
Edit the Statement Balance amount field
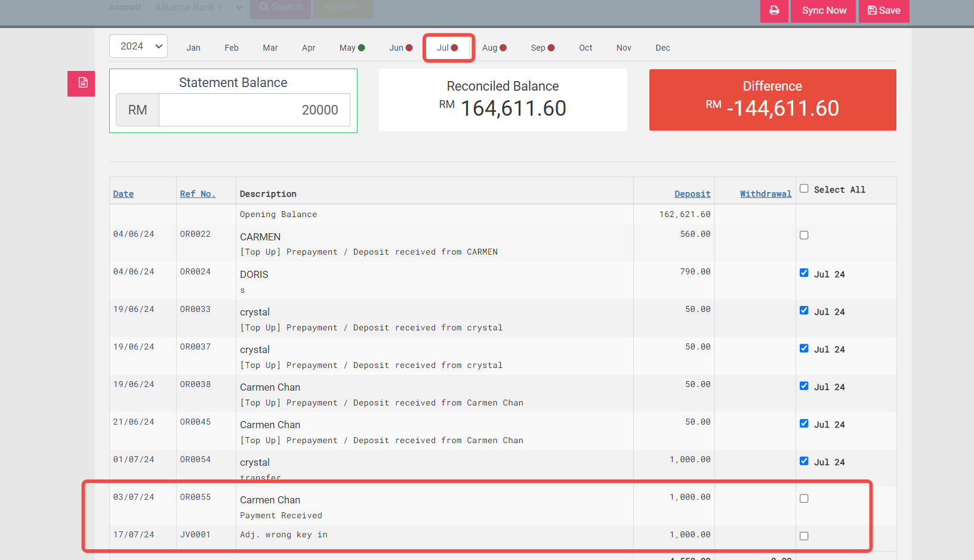click(x=255, y=110)
